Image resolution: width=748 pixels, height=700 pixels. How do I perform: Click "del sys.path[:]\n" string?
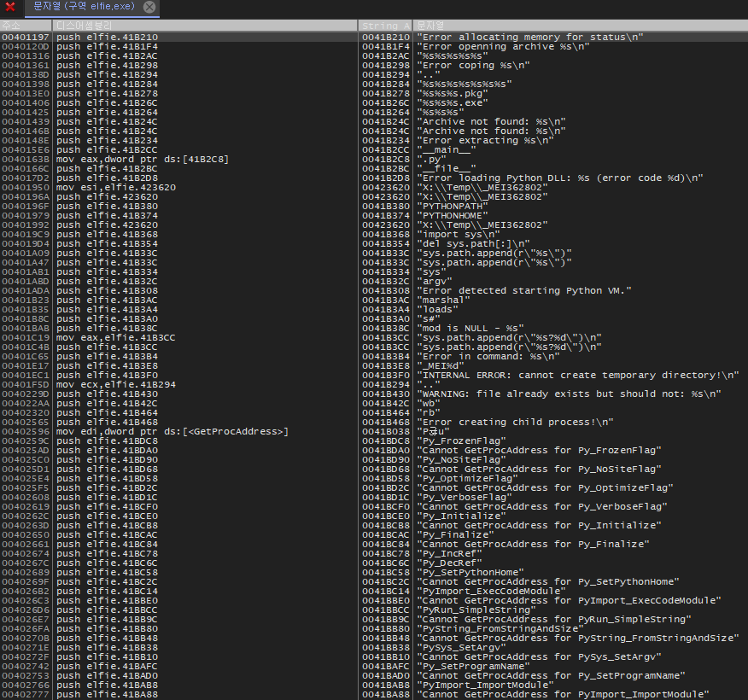(473, 243)
